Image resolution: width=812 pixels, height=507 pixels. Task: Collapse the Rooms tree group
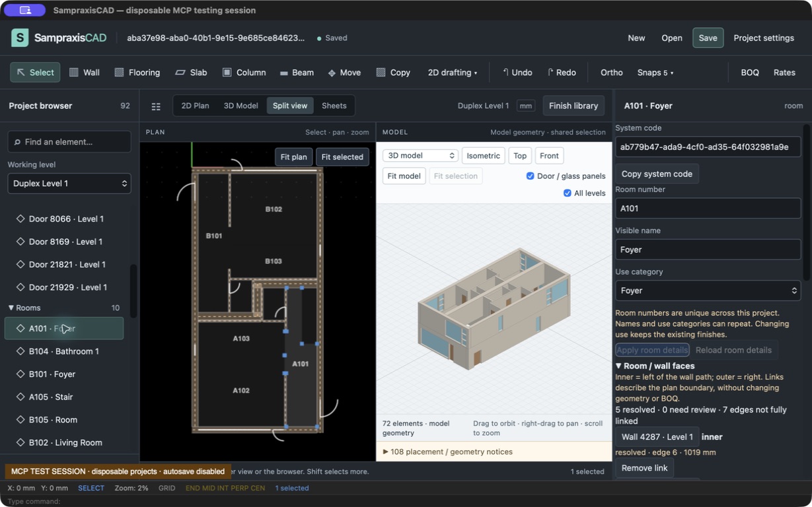[11, 308]
